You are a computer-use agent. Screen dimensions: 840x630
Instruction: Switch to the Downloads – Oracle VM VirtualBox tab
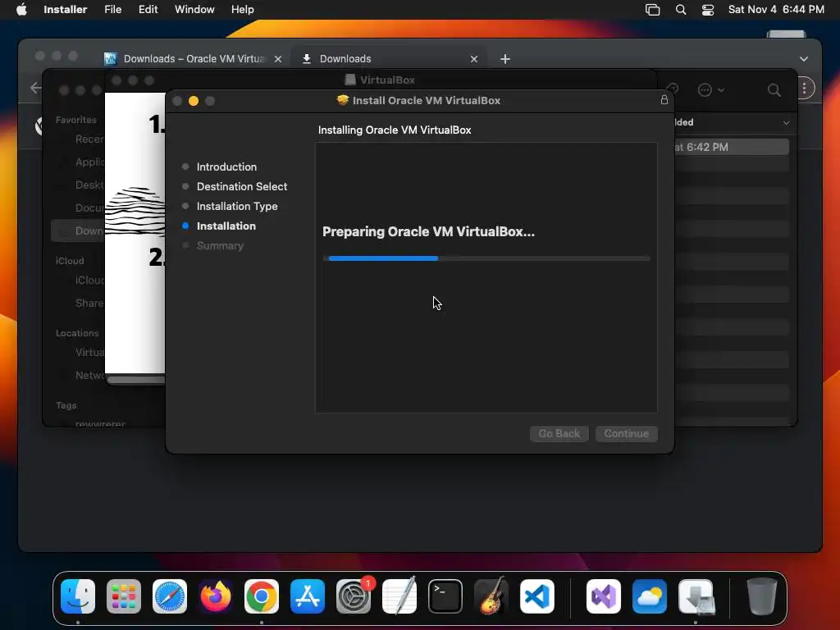tap(194, 59)
